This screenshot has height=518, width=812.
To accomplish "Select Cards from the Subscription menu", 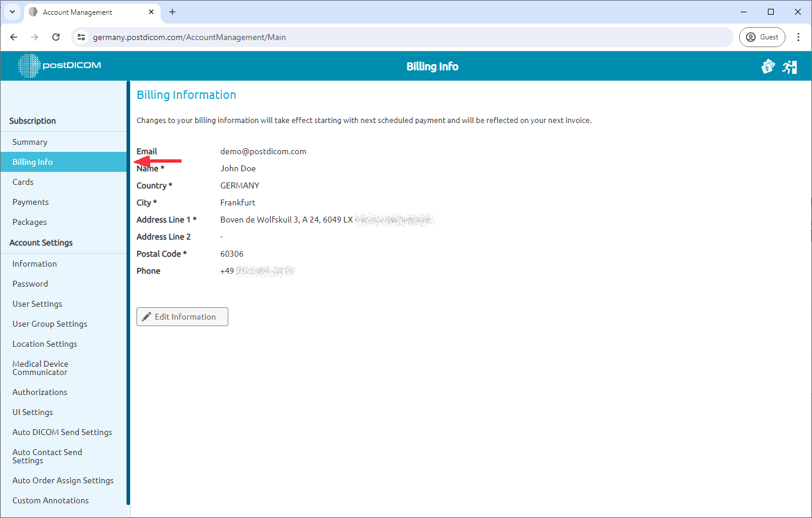I will [x=22, y=181].
